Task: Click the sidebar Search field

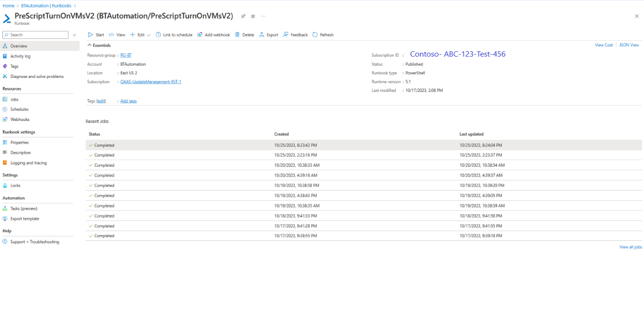Action: tap(35, 35)
